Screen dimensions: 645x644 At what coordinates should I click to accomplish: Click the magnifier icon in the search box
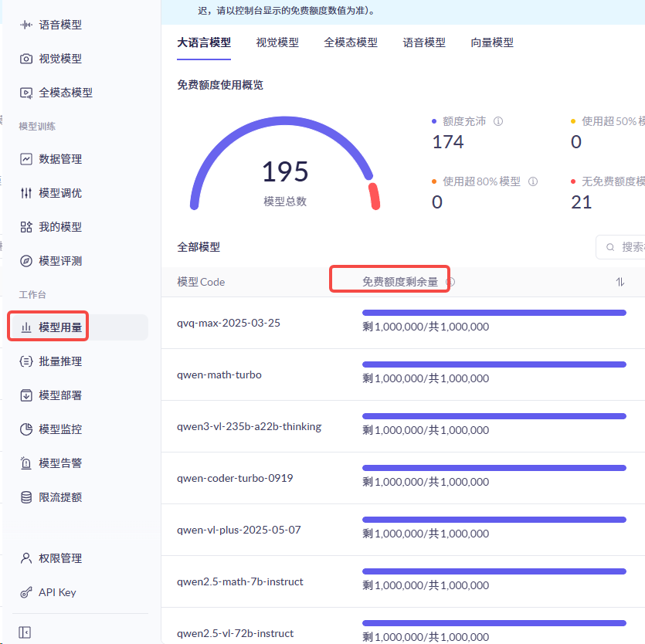tap(610, 247)
